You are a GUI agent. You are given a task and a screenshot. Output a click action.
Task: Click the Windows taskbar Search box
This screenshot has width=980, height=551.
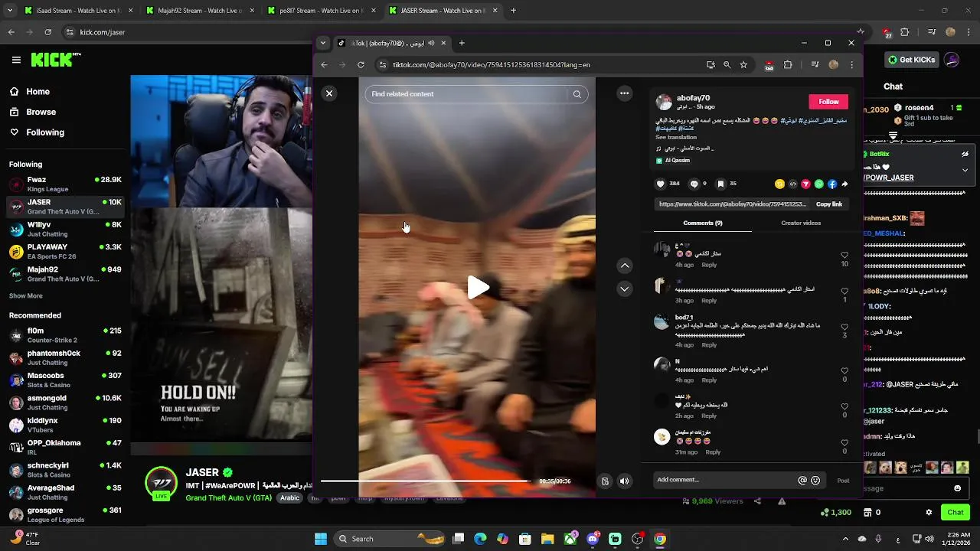pyautogui.click(x=388, y=539)
